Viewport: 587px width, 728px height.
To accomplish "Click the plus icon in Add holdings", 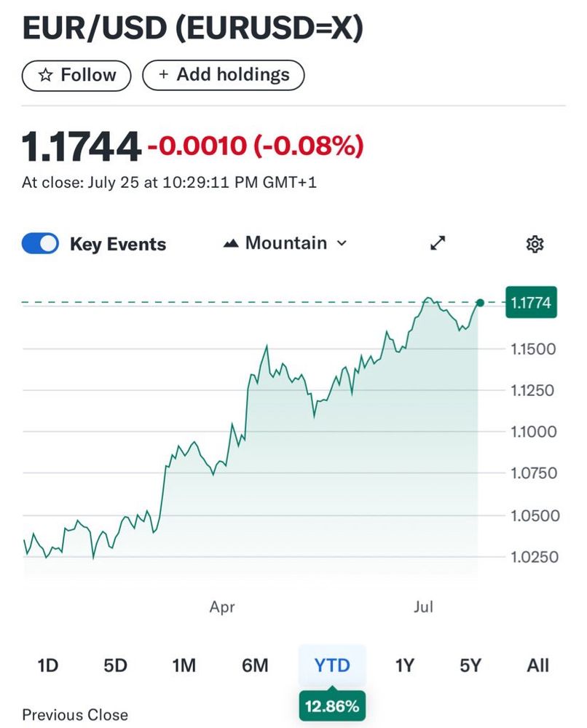I will click(x=163, y=74).
